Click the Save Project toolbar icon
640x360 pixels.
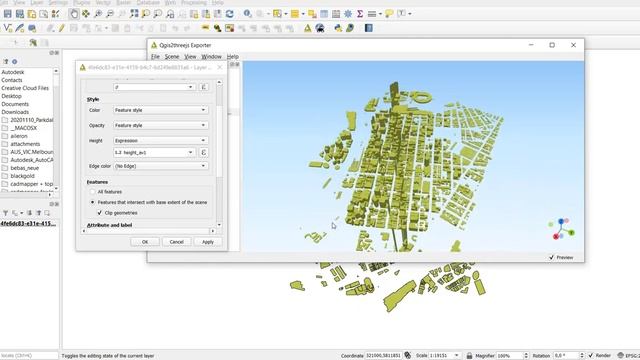[7, 14]
